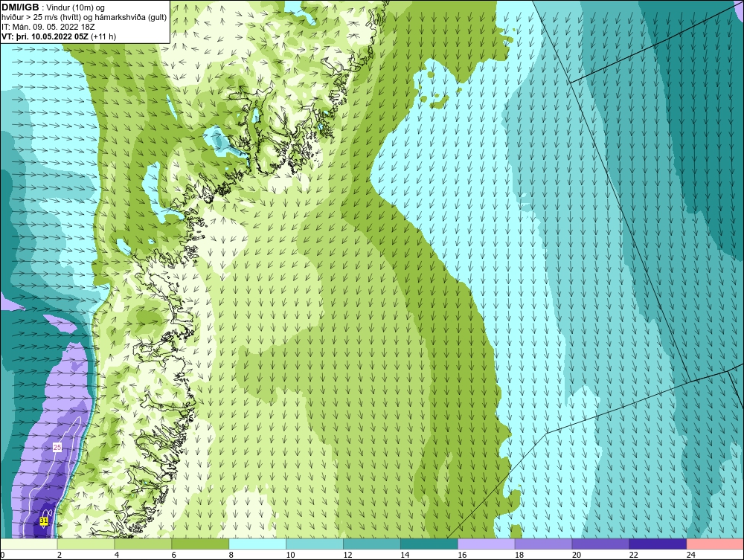Click the dark indigo 22–24 m/s legend swatch
744x560 pixels.
(x=658, y=544)
